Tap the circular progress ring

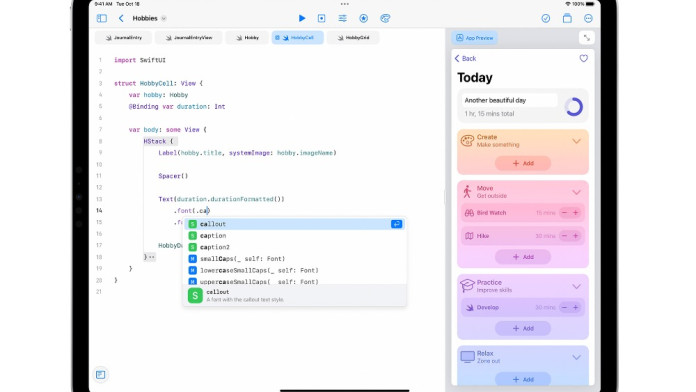click(573, 107)
